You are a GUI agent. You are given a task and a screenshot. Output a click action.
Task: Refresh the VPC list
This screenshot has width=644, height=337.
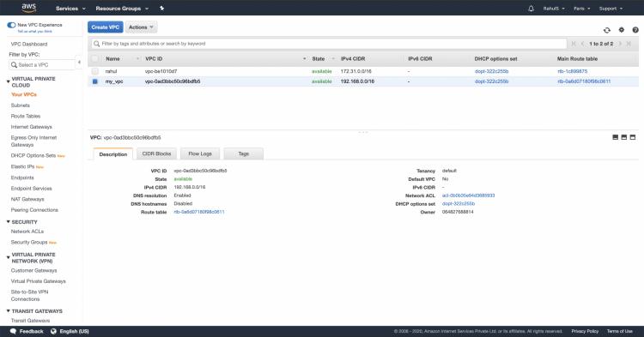coord(606,30)
